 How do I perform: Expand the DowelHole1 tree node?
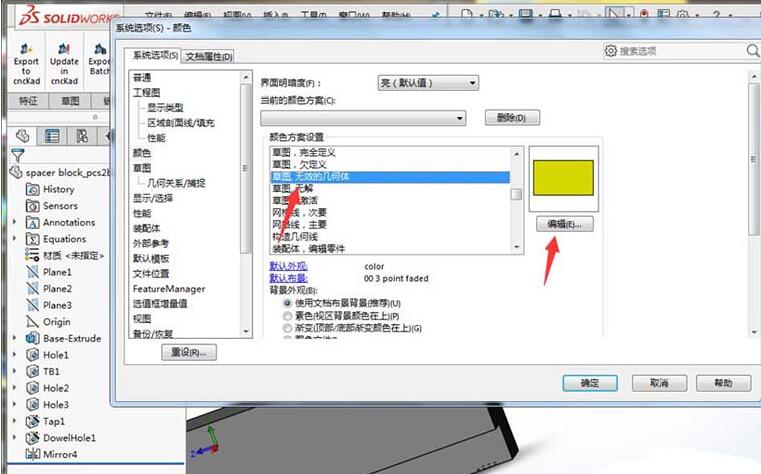tap(15, 438)
